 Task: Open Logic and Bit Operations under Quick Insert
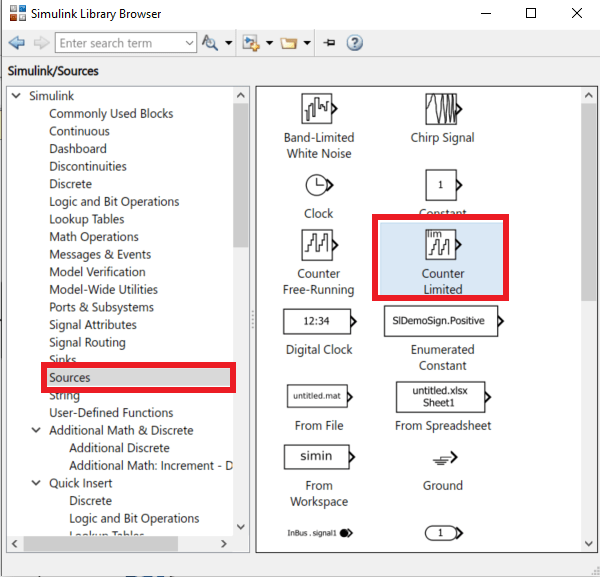pos(134,518)
